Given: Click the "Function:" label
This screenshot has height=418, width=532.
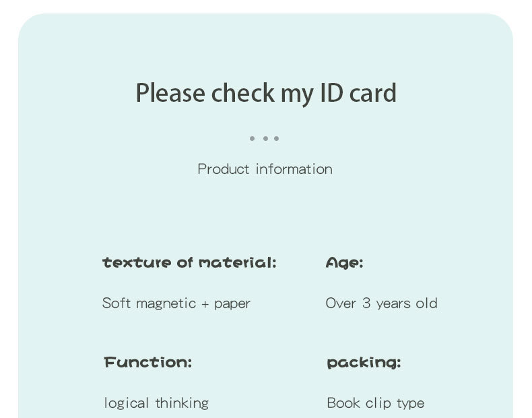Looking at the screenshot, I should pyautogui.click(x=148, y=363).
